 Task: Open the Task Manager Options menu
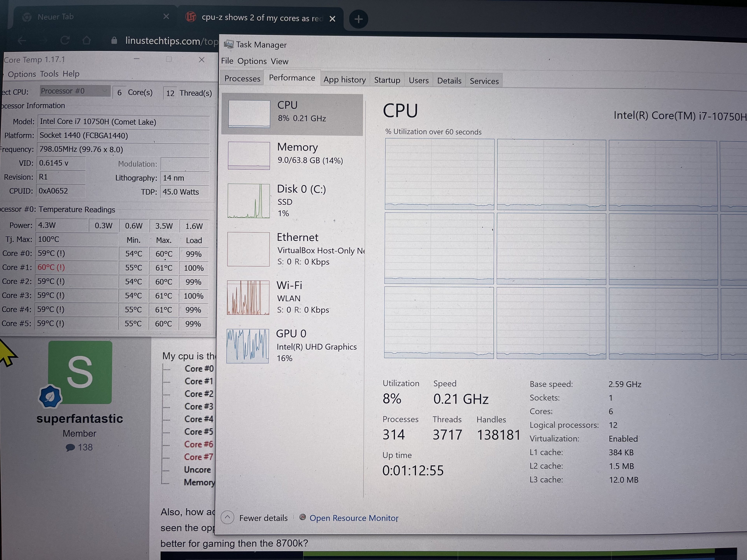[x=252, y=61]
